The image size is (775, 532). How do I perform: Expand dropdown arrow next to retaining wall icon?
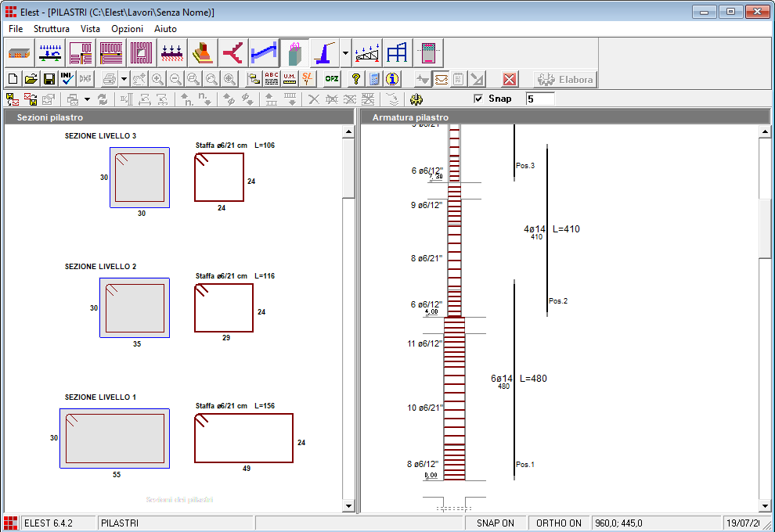point(345,53)
